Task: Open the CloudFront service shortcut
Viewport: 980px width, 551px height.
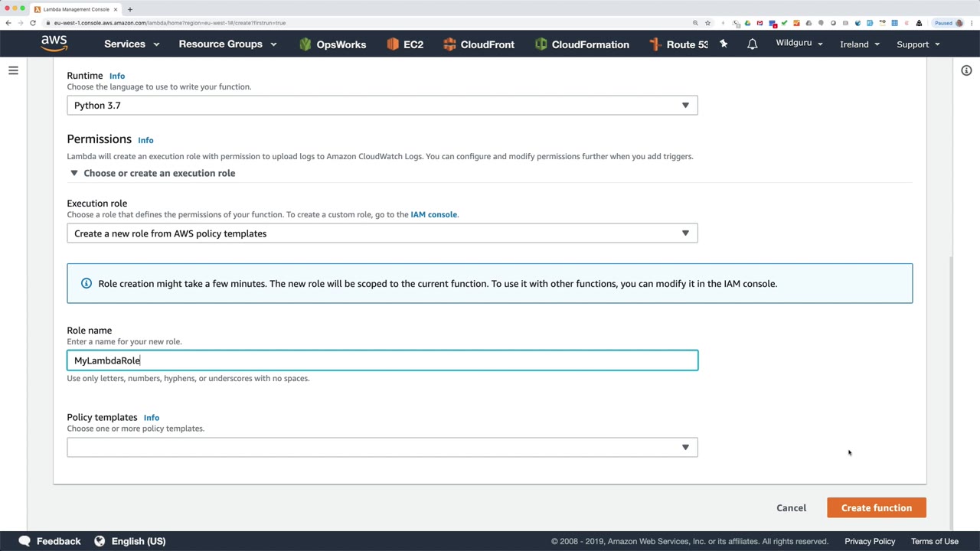Action: (479, 44)
